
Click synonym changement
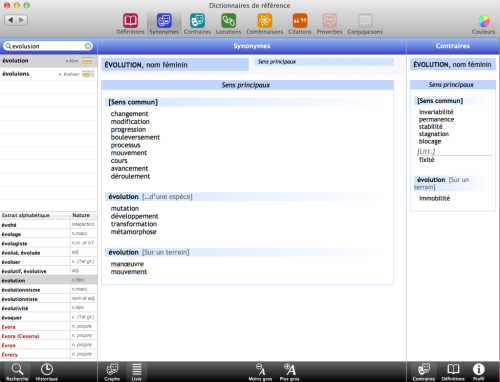pyautogui.click(x=129, y=114)
